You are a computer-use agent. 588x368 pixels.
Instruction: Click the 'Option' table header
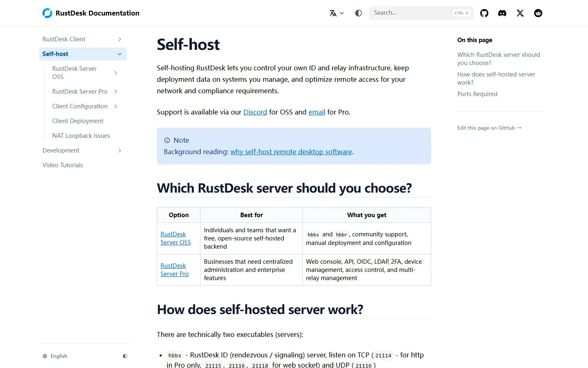click(179, 215)
